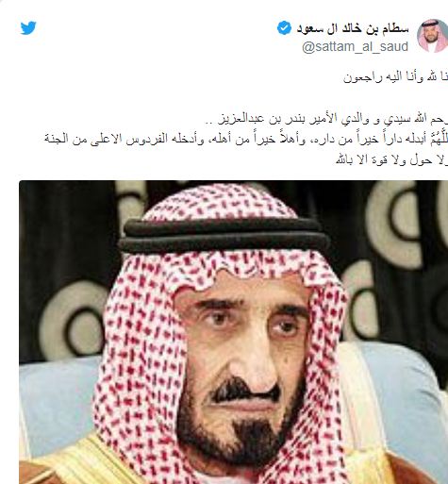Click the blue verified checkmark badge
The height and width of the screenshot is (484, 448).
click(x=284, y=28)
